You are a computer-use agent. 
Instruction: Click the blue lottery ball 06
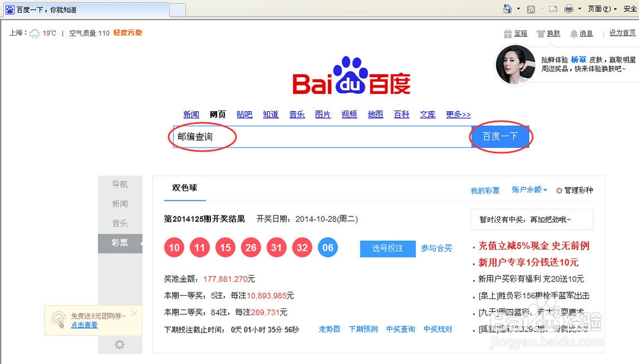[328, 248]
